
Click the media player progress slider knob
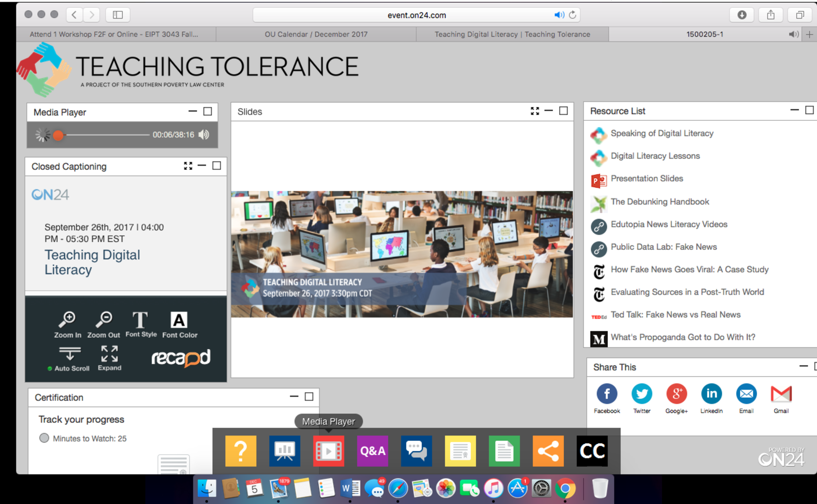(x=59, y=136)
